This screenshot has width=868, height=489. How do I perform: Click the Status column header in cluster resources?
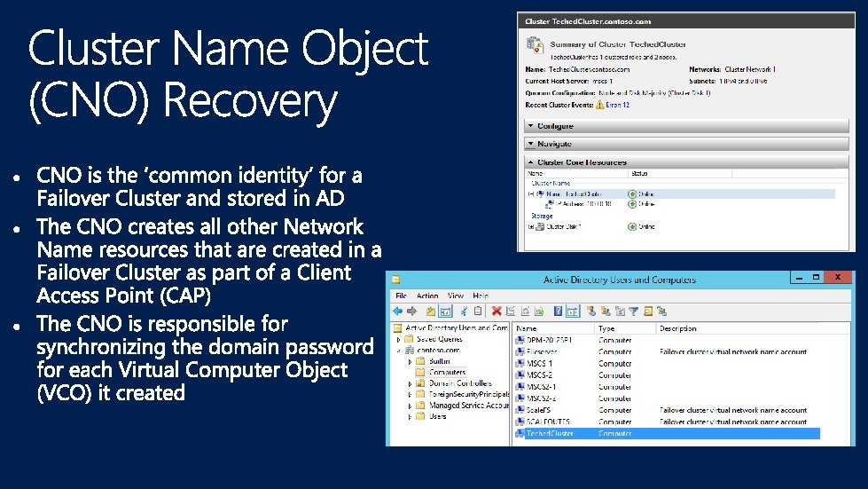point(680,173)
